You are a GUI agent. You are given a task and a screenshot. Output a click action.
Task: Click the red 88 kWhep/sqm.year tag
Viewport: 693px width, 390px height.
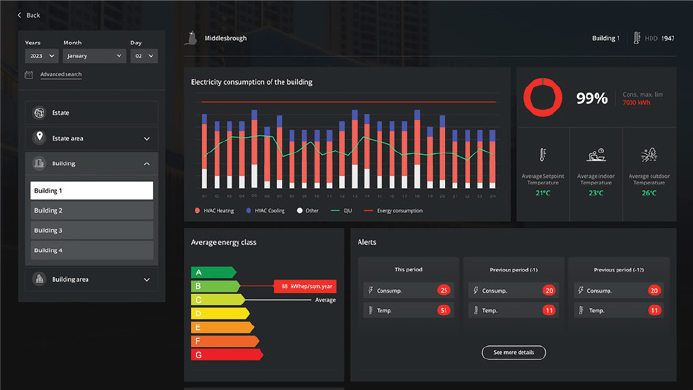tap(305, 286)
